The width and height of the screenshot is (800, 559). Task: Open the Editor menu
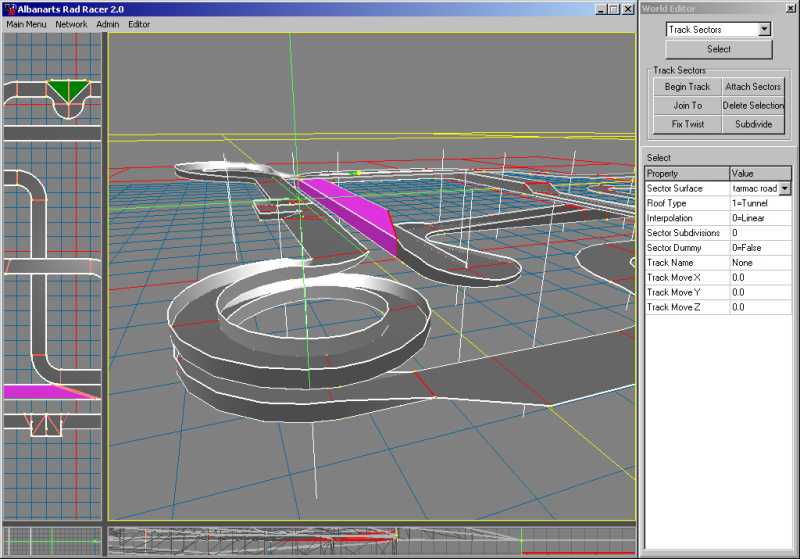pyautogui.click(x=139, y=24)
